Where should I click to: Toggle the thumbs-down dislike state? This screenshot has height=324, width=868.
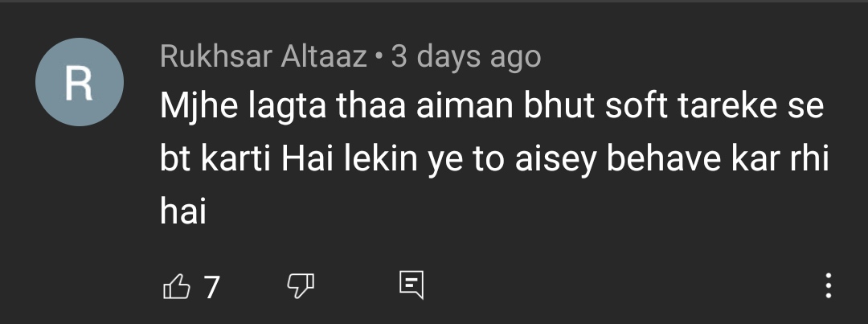pos(300,286)
